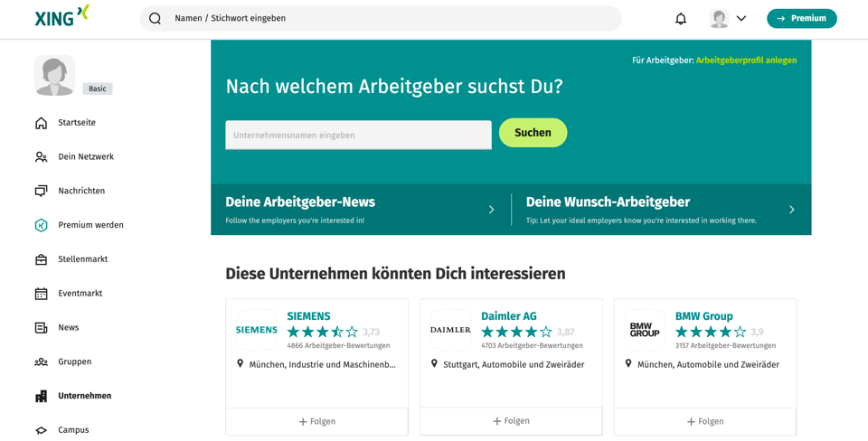
Task: Click the News label in sidebar
Action: 69,327
